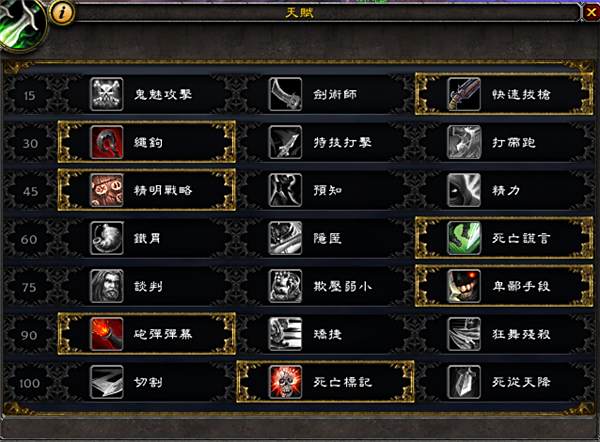Screen dimensions: 600x442
Task: Click the 精力 hooded figure icon
Action: (464, 190)
